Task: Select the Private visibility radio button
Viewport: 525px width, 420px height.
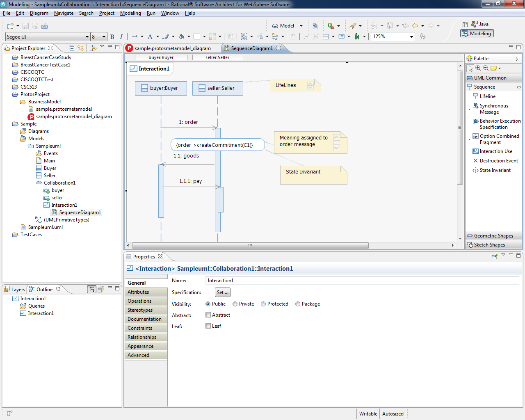Action: coord(235,304)
